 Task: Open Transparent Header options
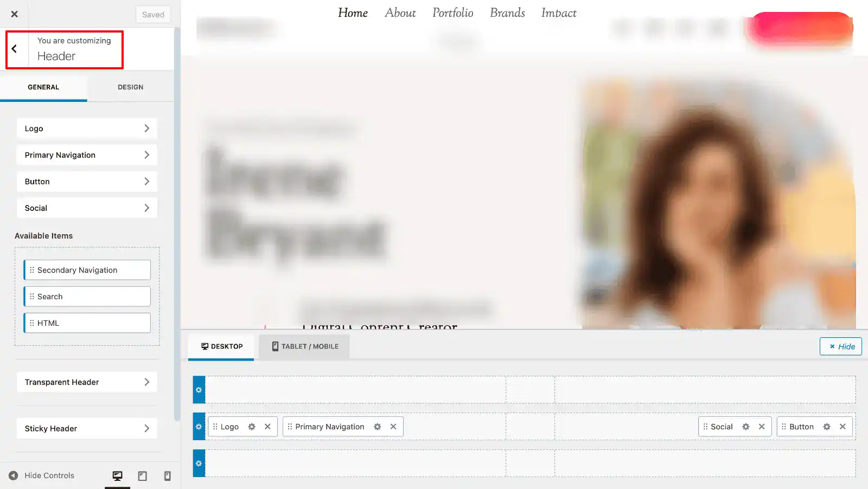(87, 382)
